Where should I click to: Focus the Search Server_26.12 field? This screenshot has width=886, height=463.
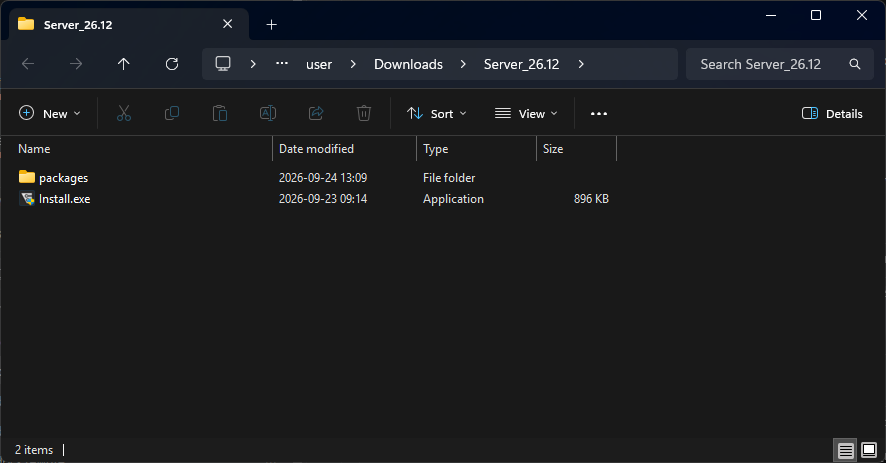[x=780, y=64]
